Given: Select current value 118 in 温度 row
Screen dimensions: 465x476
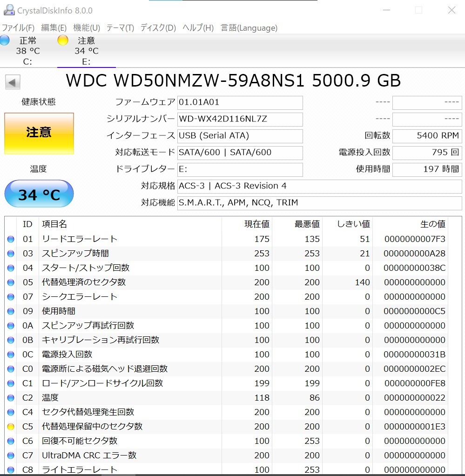Looking at the screenshot, I should coord(262,398).
